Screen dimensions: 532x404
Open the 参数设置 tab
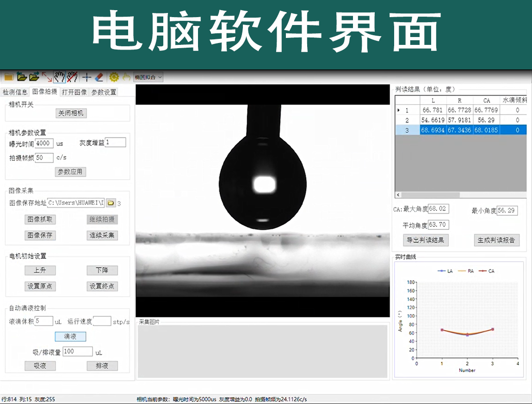point(104,92)
